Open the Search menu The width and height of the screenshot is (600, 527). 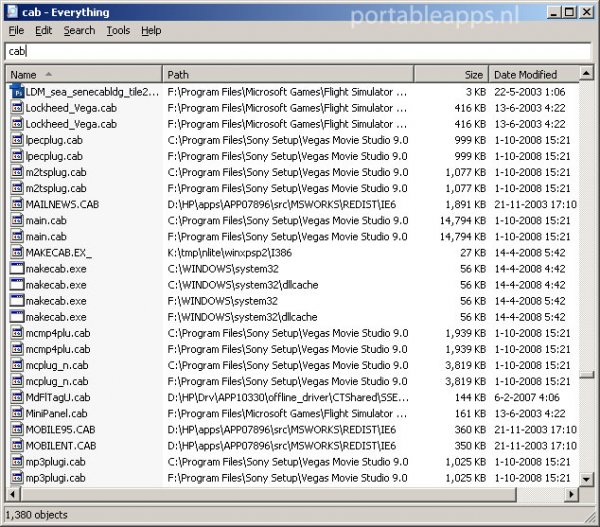(79, 31)
